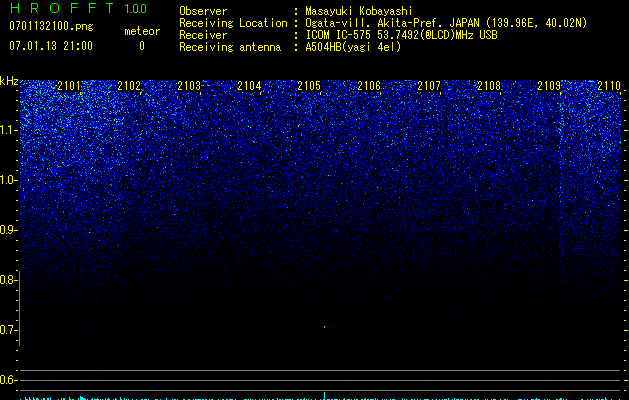Click the 2104 time marker
Screen dimensions: 629x400
click(x=249, y=86)
